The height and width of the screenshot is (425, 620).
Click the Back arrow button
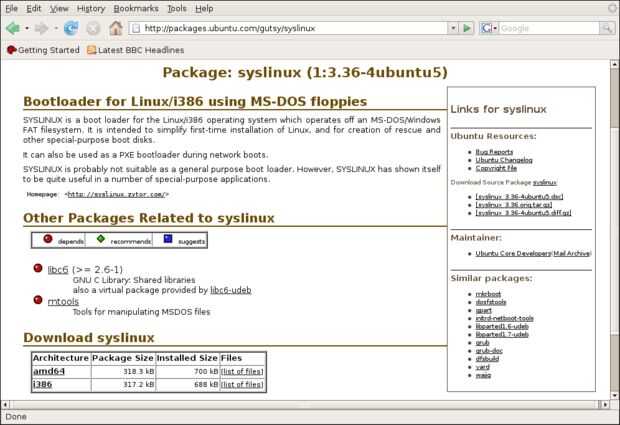tap(13, 28)
